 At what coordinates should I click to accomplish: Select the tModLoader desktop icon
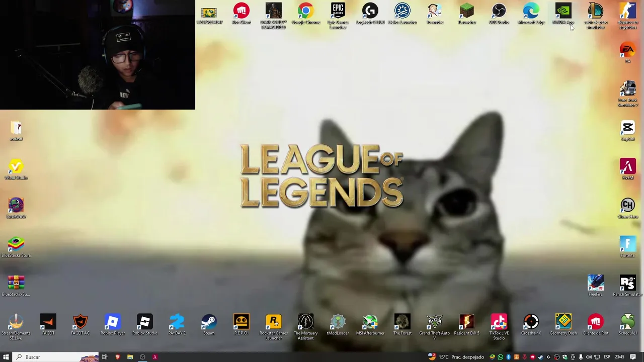(x=338, y=324)
